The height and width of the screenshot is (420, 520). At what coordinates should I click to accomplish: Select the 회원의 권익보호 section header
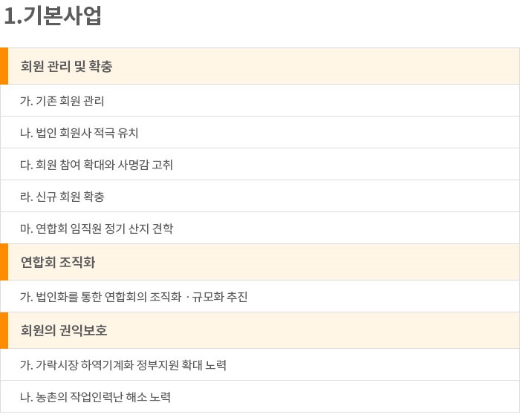(260, 330)
